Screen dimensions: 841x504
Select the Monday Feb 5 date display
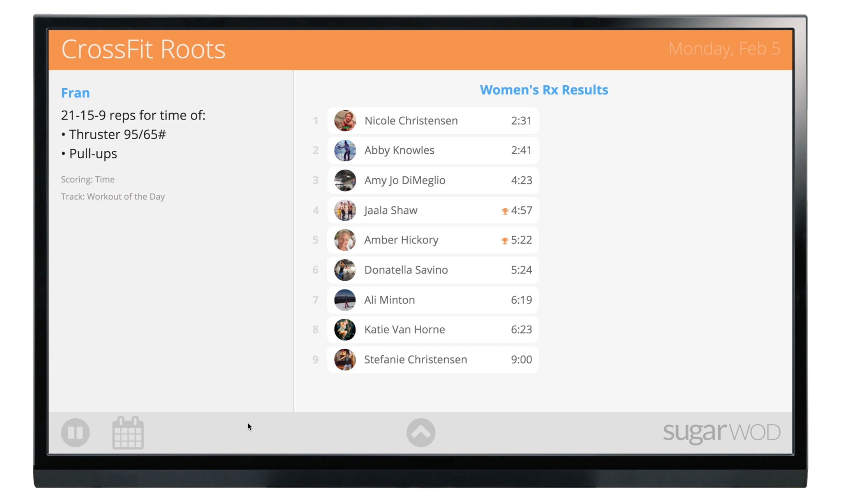[x=719, y=49]
